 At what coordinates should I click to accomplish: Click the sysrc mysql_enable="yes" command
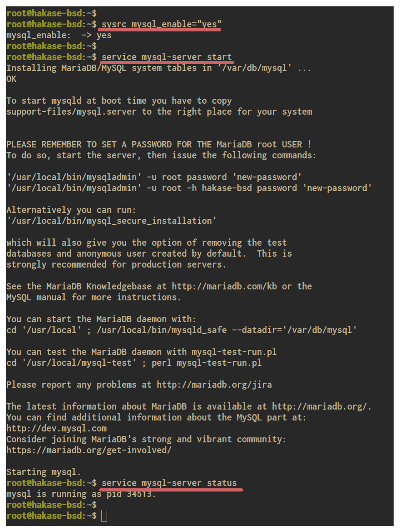pos(162,25)
